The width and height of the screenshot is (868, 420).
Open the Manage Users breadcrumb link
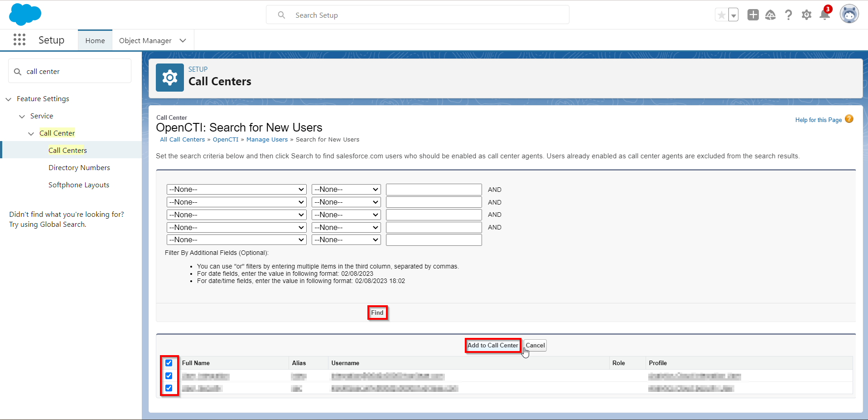(267, 140)
